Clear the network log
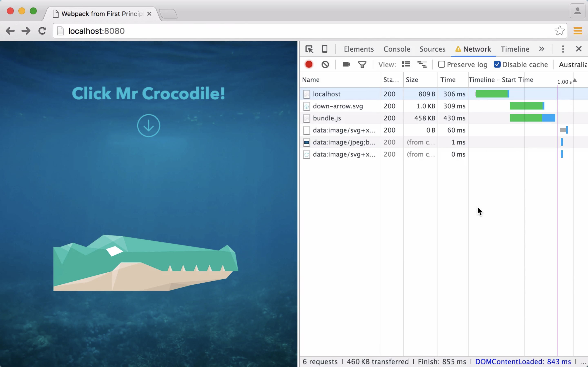588x367 pixels. pyautogui.click(x=325, y=65)
